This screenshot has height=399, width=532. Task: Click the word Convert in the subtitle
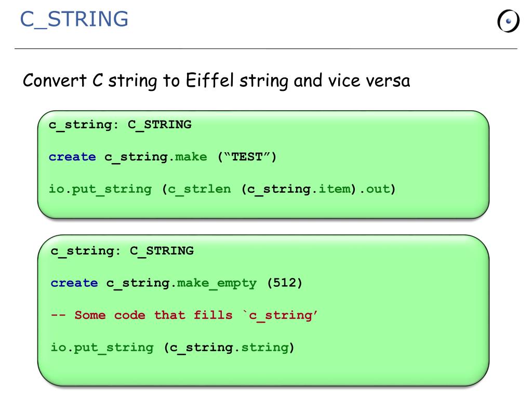(x=55, y=81)
